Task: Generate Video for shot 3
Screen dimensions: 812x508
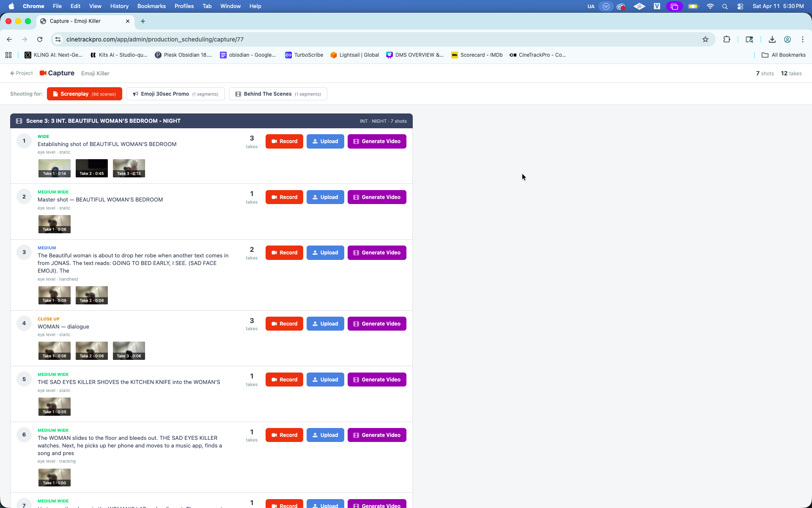Action: [376, 253]
